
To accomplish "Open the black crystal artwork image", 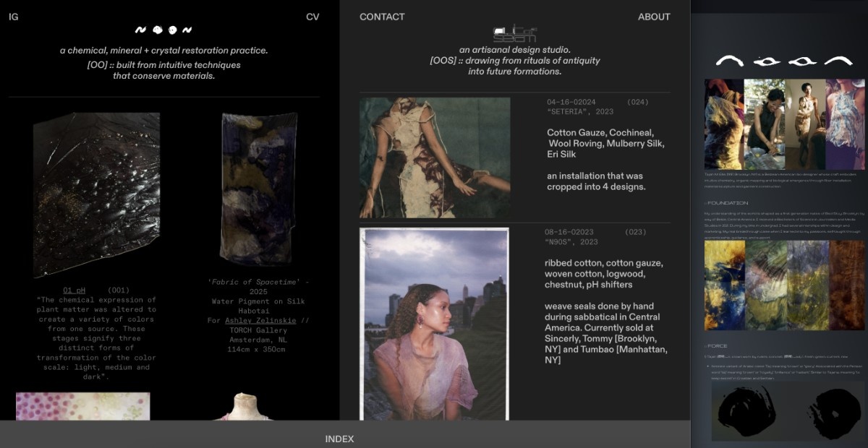I will click(96, 194).
